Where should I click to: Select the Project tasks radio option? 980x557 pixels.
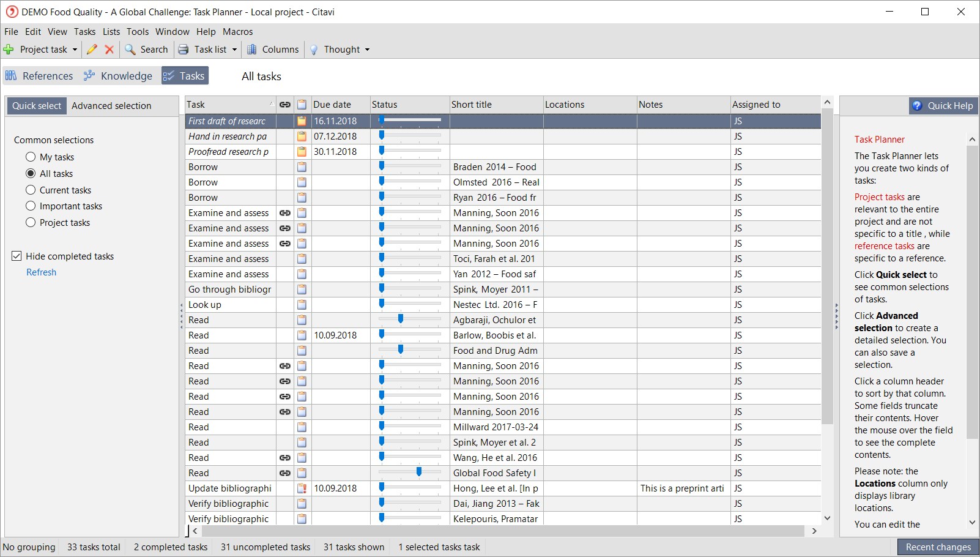(x=31, y=223)
